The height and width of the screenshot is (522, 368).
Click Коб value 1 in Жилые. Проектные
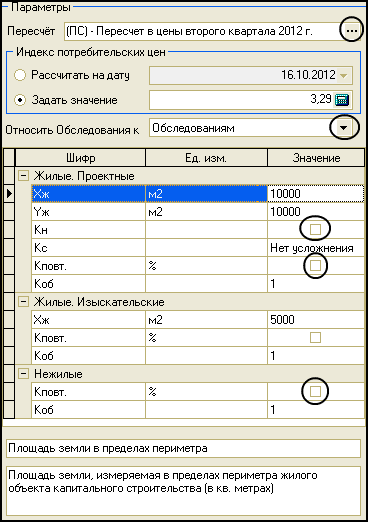tap(316, 284)
